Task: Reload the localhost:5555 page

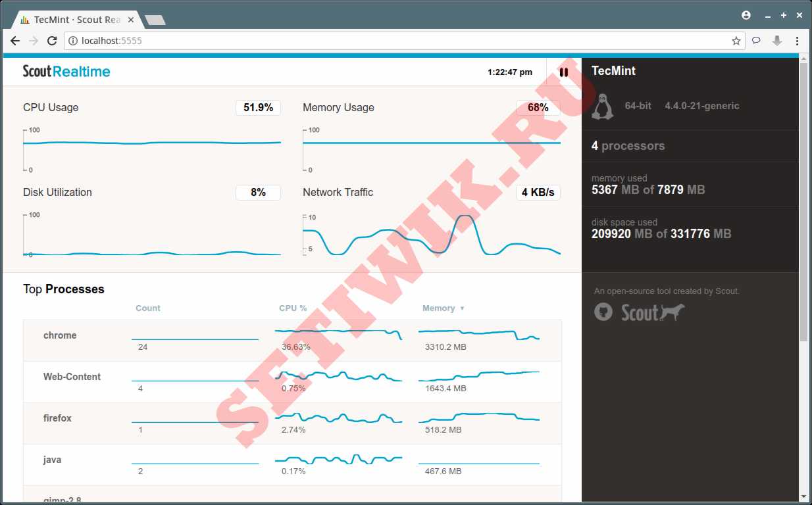Action: pyautogui.click(x=52, y=41)
